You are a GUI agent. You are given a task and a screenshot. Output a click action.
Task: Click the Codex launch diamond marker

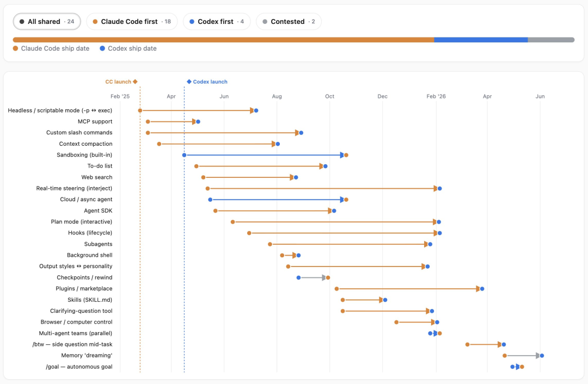[x=189, y=82]
